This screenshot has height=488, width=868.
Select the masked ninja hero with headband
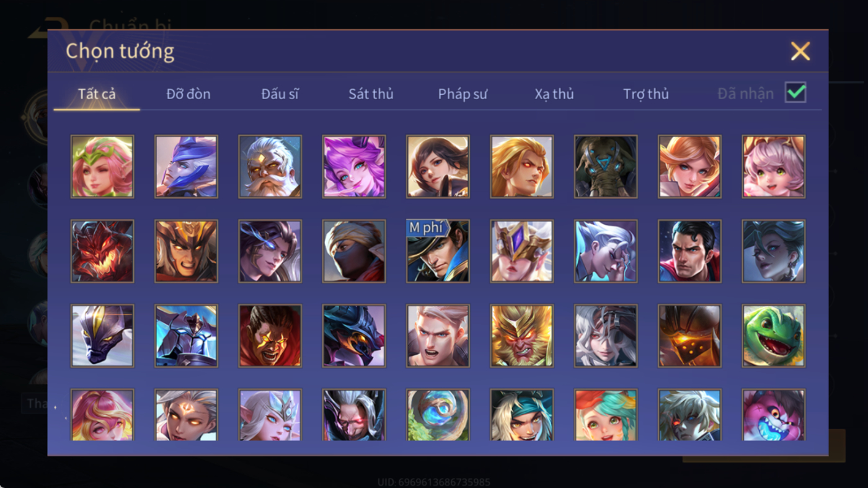click(x=354, y=251)
